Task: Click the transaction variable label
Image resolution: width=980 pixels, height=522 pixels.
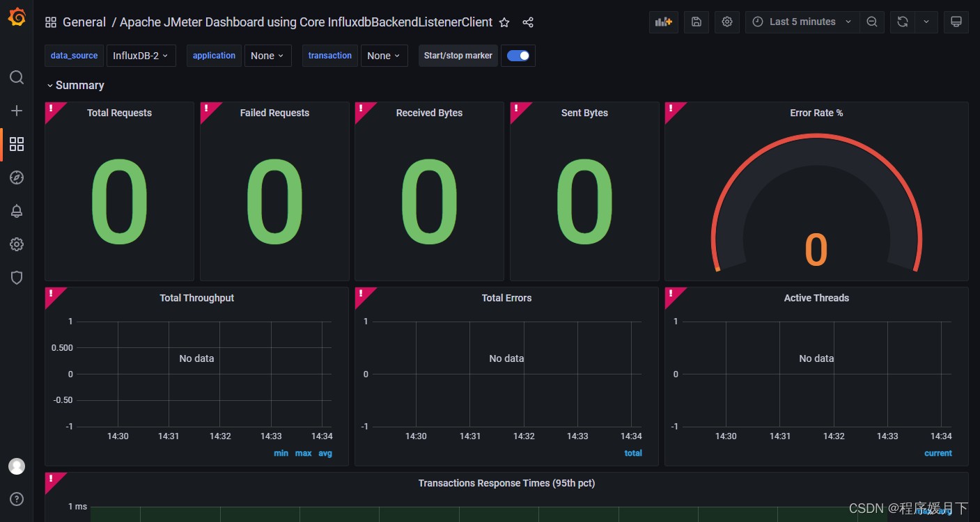Action: 329,56
